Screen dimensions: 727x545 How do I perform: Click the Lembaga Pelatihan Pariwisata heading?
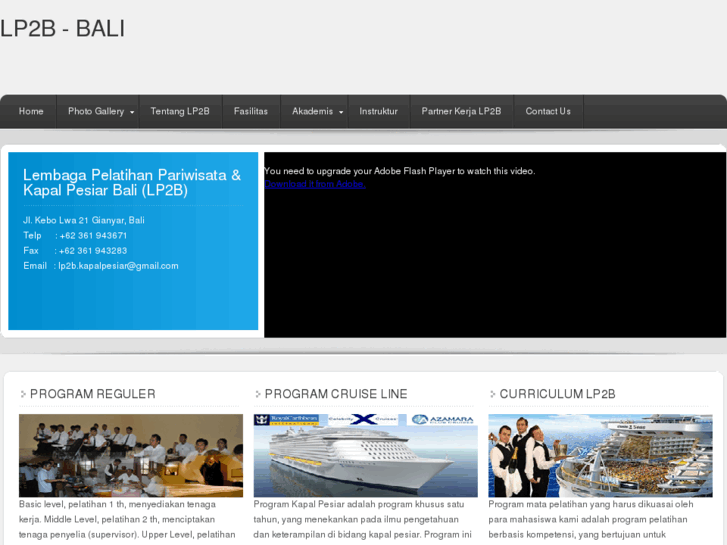(132, 182)
